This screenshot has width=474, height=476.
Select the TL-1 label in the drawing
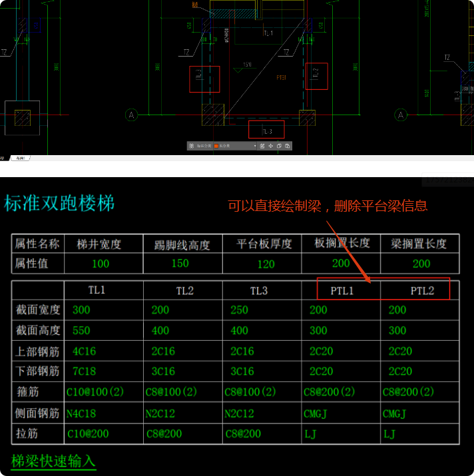268,33
